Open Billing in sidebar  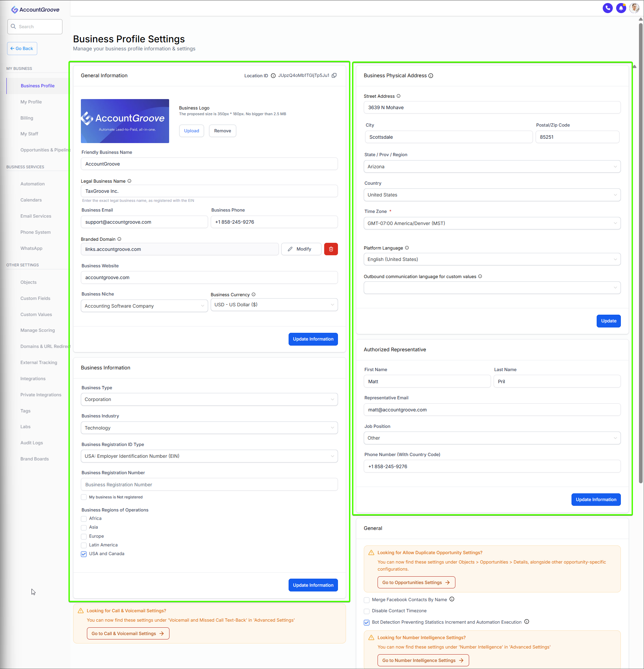click(x=27, y=118)
